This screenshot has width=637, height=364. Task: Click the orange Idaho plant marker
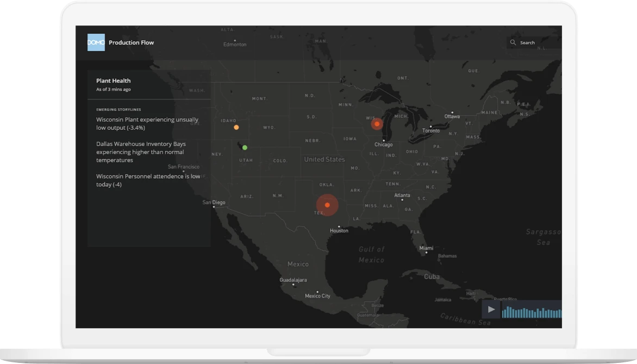pyautogui.click(x=236, y=127)
